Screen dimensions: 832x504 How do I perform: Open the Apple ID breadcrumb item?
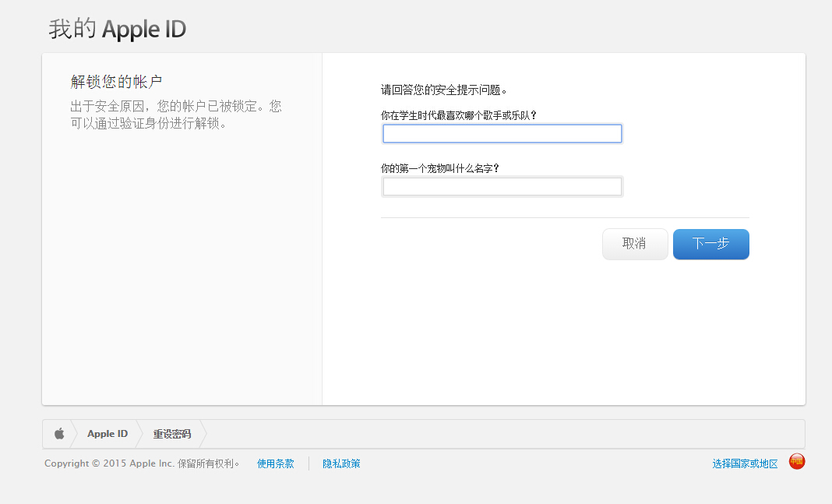coord(108,433)
